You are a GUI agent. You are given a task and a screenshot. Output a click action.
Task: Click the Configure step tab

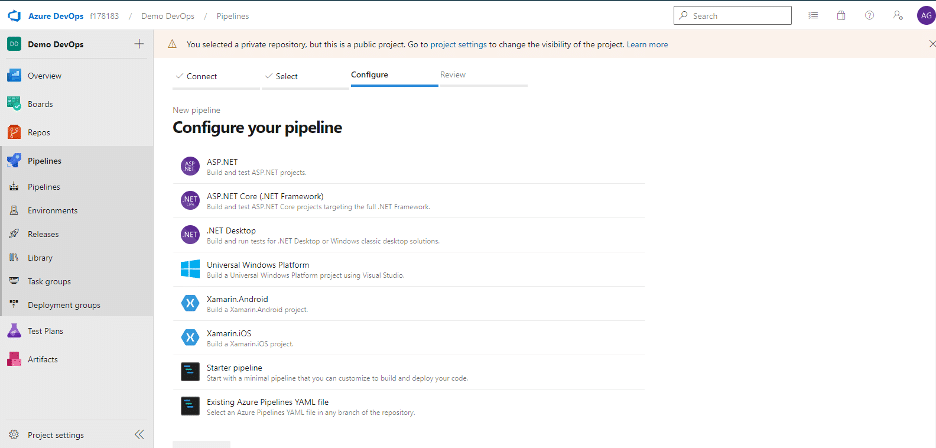point(395,76)
